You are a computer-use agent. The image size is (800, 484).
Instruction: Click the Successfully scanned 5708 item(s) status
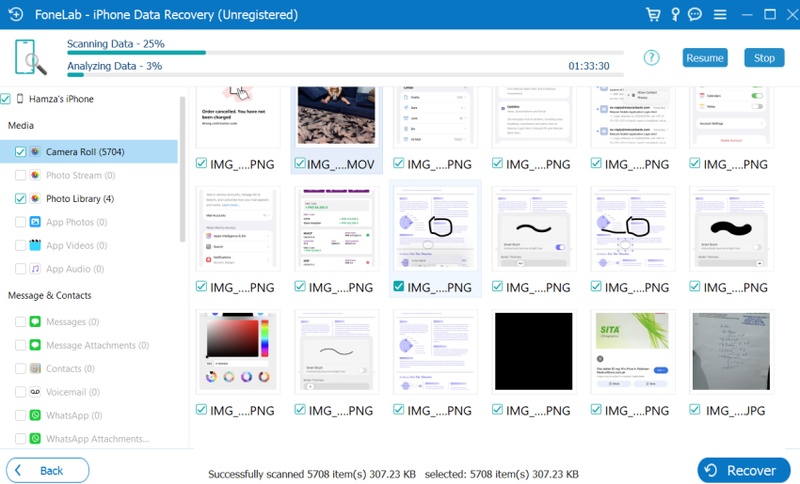(x=312, y=474)
